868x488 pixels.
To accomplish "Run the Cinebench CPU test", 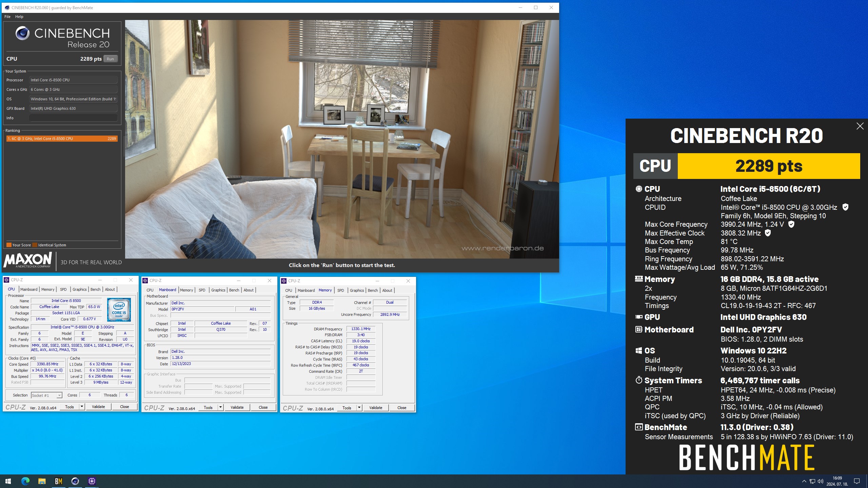I will (111, 59).
